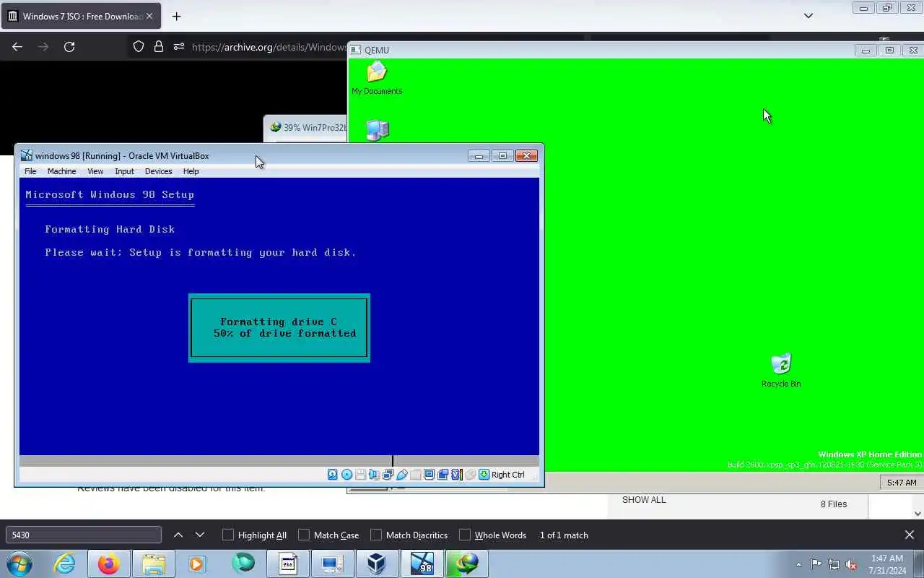Click the greyed mouse integration icon in VirtualBox
The height and width of the screenshot is (578, 924).
coord(470,475)
